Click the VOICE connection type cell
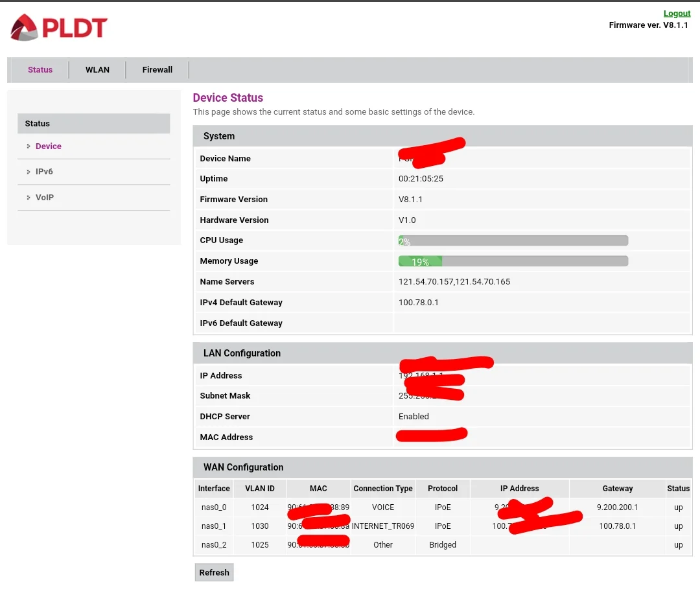700x604 pixels. coord(383,507)
